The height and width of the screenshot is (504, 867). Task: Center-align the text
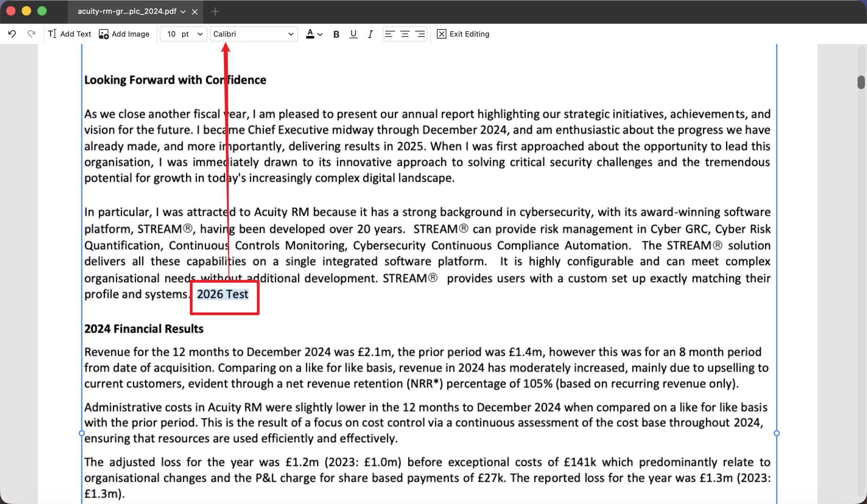coord(405,34)
